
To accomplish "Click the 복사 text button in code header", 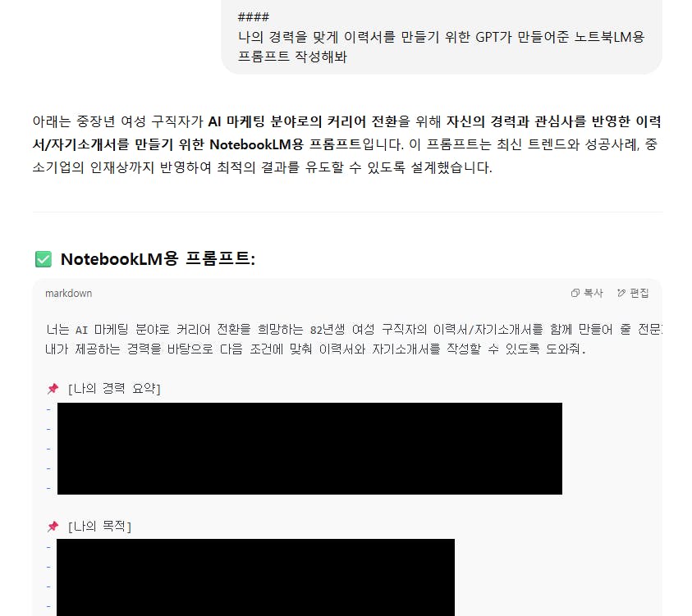I will click(x=593, y=293).
